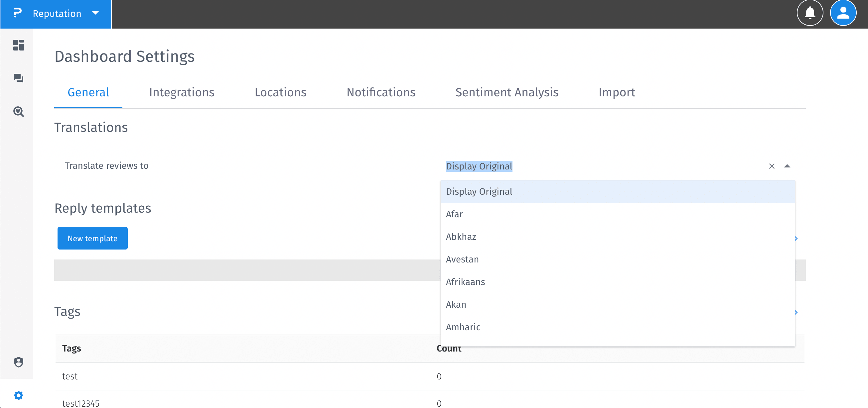Switch to the Integrations tab
Screen dimensions: 868x408
coord(182,92)
